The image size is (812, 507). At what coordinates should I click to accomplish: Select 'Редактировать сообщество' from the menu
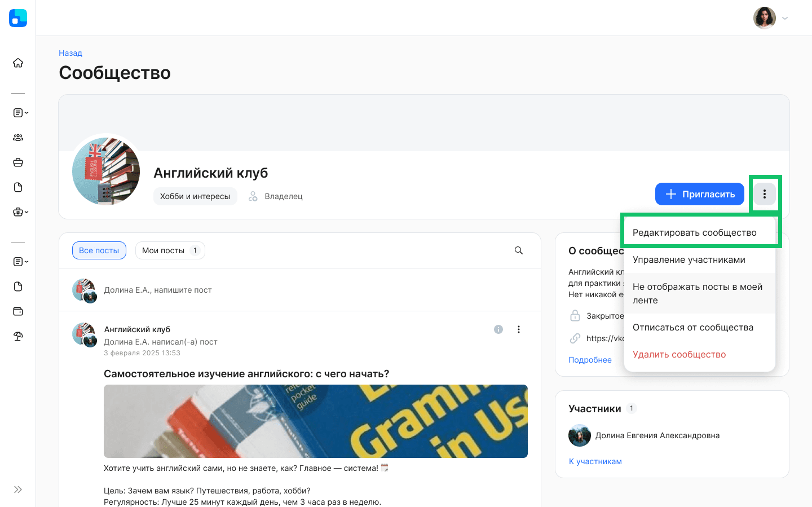[x=695, y=232]
